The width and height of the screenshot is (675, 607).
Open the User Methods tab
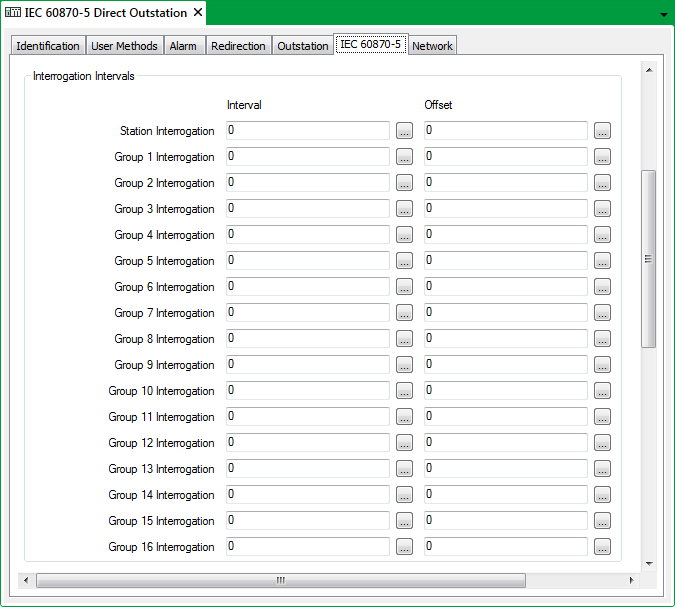point(124,46)
